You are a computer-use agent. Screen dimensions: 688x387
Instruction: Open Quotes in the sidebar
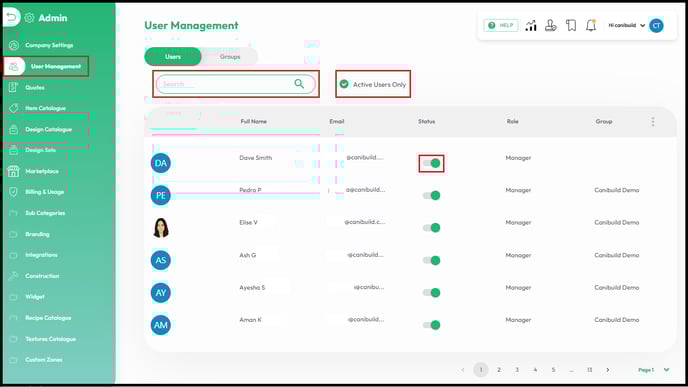[x=35, y=87]
